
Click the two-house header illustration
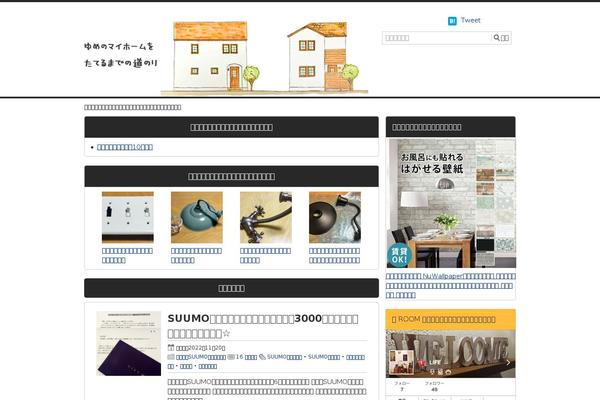coord(264,57)
